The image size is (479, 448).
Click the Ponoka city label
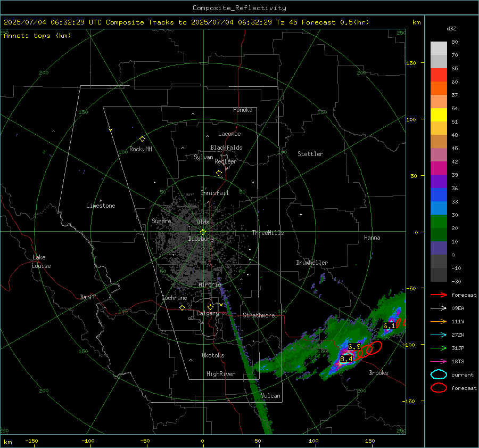243,110
